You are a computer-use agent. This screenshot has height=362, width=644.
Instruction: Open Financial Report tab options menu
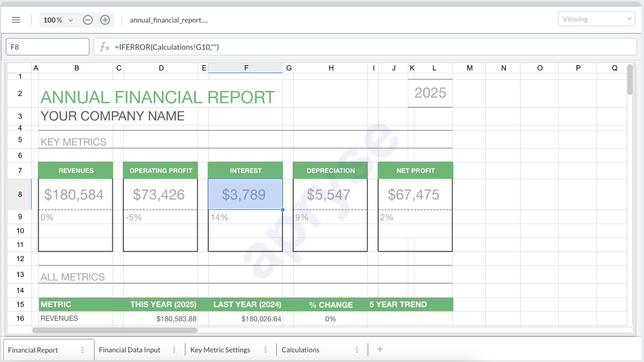pyautogui.click(x=83, y=350)
